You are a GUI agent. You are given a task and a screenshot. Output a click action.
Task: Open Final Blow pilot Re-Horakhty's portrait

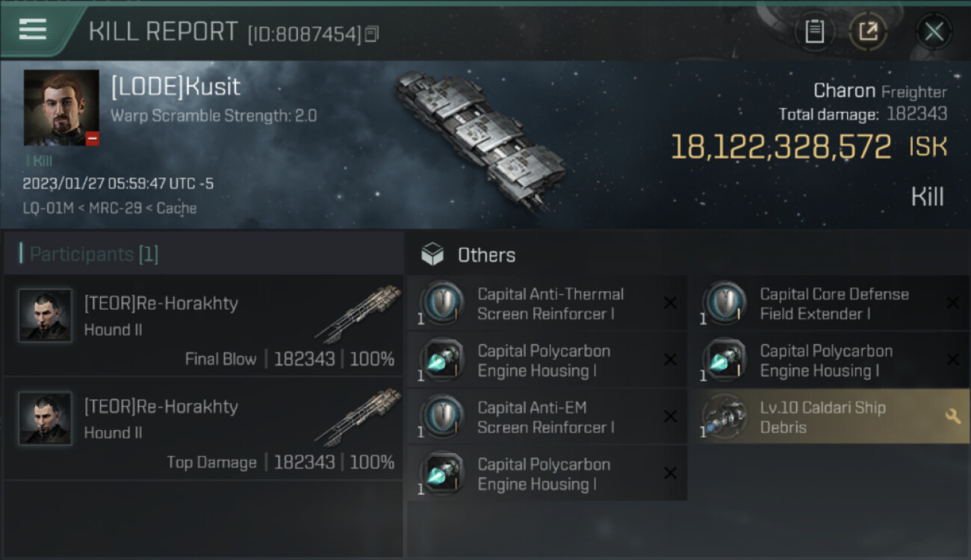point(46,316)
